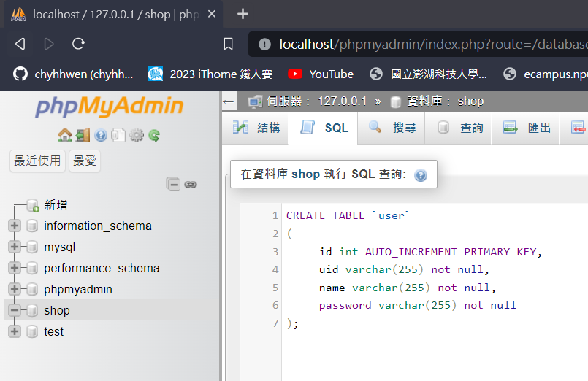Click the uid varchar(255) line
This screenshot has width=588, height=381.
pos(404,269)
